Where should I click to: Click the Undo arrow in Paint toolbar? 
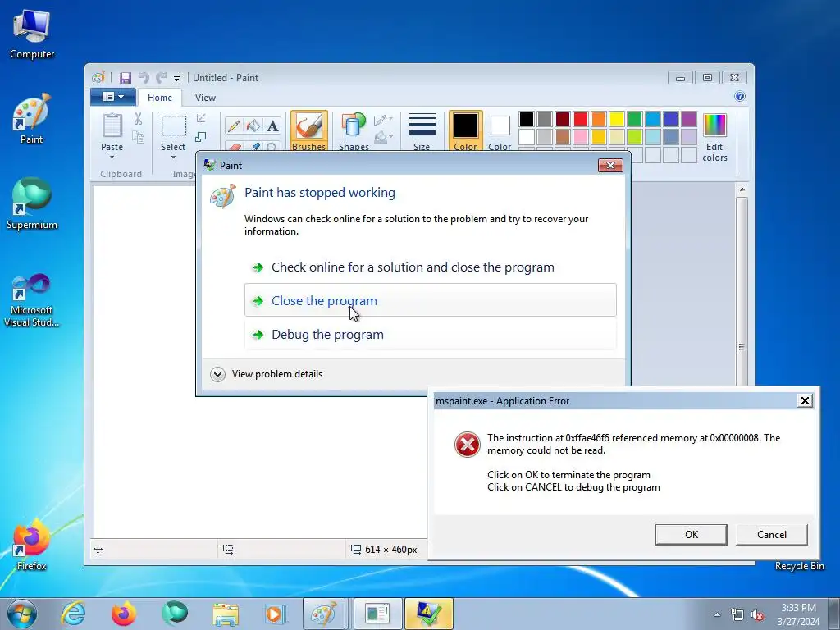click(144, 78)
